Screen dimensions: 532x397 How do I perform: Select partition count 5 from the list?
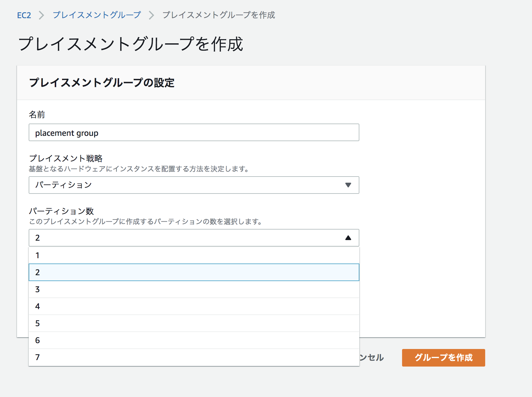coord(193,323)
